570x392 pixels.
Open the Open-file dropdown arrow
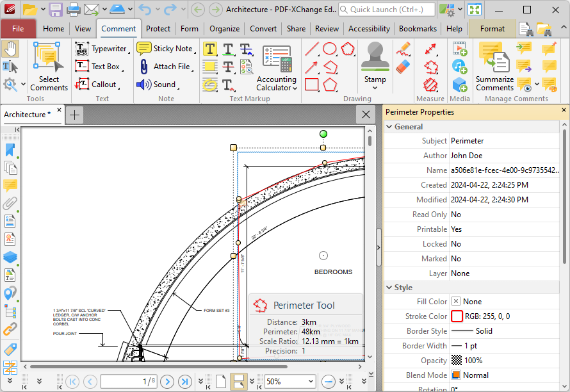tap(43, 10)
